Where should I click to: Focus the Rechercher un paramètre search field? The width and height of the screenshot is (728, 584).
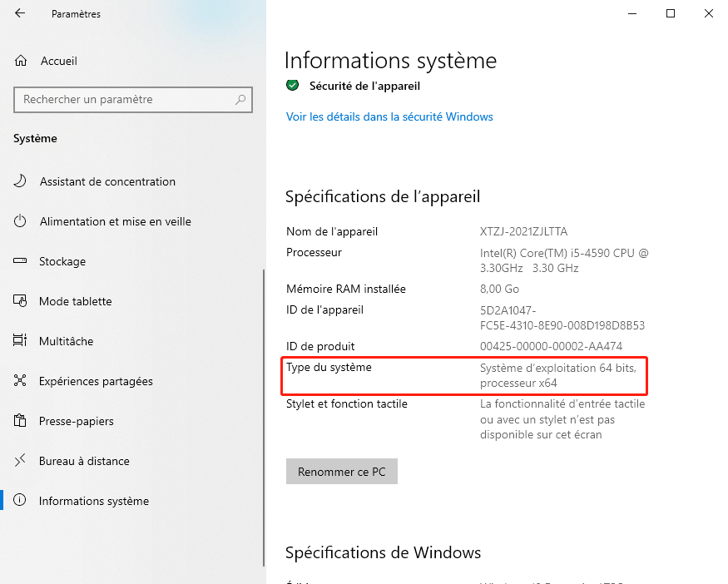pyautogui.click(x=125, y=100)
